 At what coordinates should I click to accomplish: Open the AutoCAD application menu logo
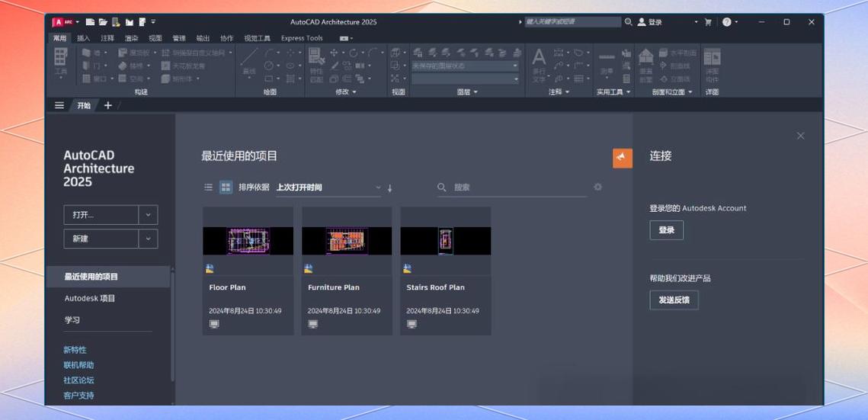point(62,22)
